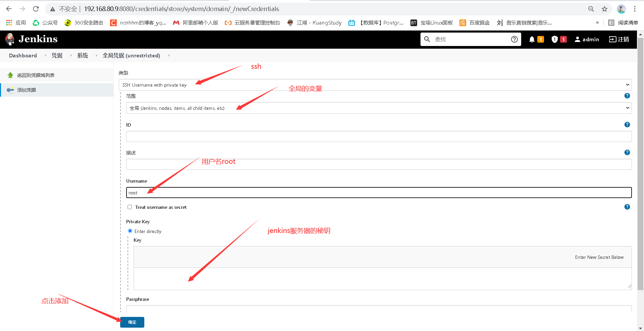
Task: Open the security warnings shield icon
Action: tap(554, 39)
